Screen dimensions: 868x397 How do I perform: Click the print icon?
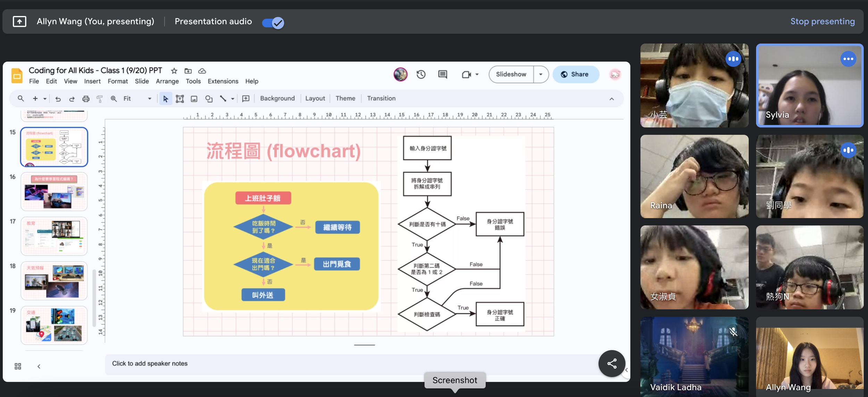(x=86, y=99)
